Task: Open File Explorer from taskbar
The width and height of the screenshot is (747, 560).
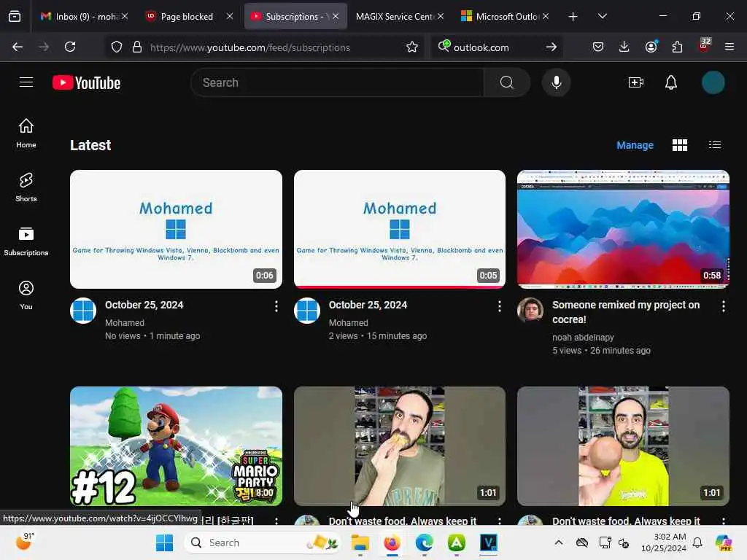Action: pos(360,542)
